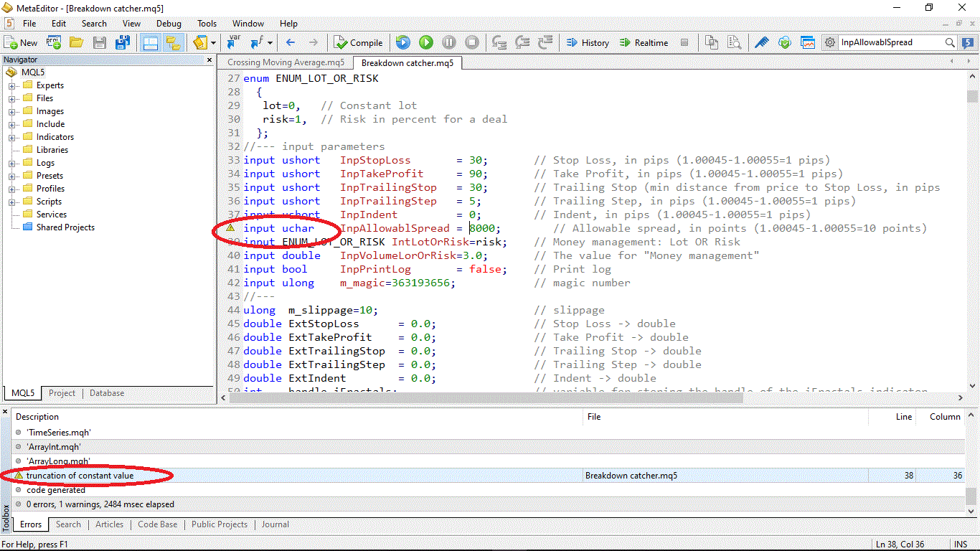Viewport: 980px width, 551px height.
Task: Navigate forward with the right arrow
Action: [x=313, y=43]
